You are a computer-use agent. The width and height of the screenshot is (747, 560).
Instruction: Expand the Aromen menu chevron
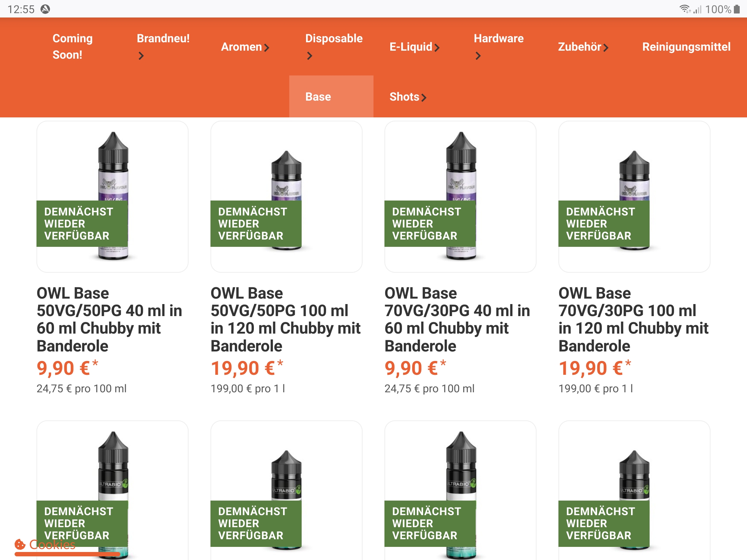pyautogui.click(x=267, y=47)
